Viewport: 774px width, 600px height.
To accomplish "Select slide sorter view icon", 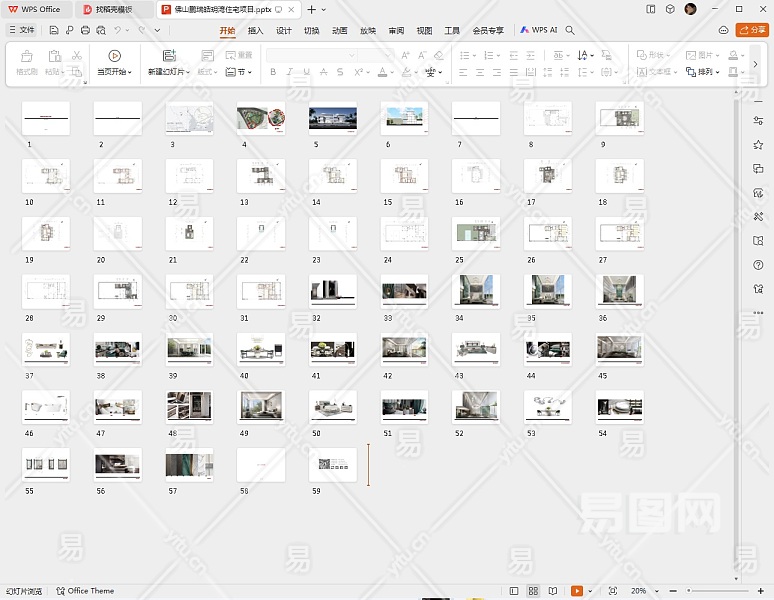I will click(533, 591).
